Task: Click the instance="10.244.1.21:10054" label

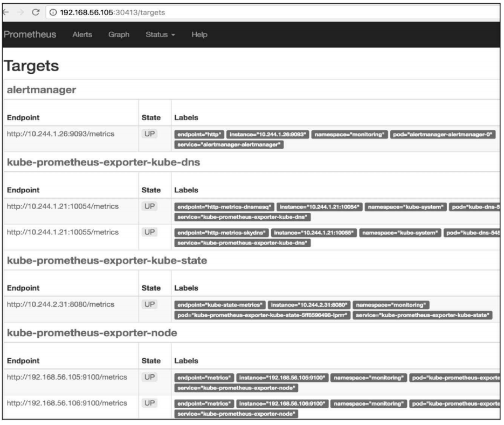Action: (x=320, y=207)
